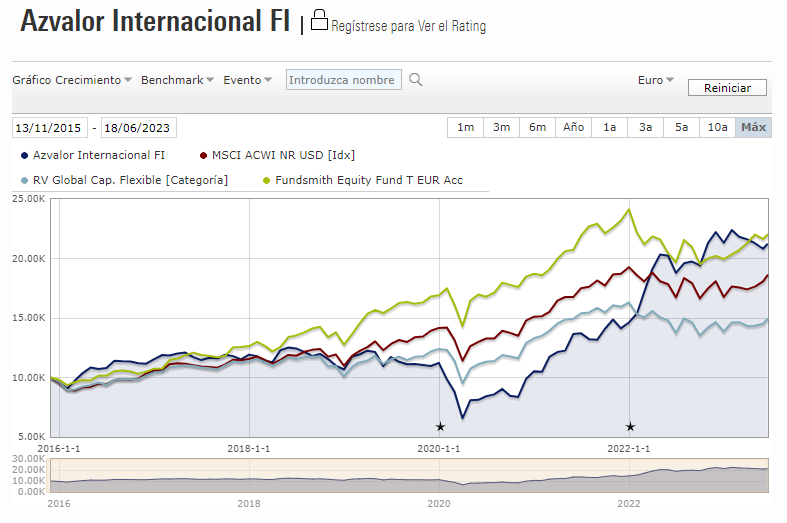This screenshot has width=787, height=523.
Task: Click the dark blue dot for Azvalor Internacional FI
Action: click(24, 156)
